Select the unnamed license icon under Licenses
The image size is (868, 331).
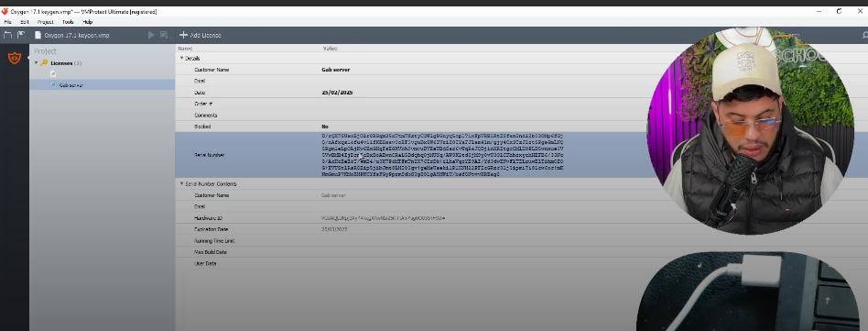click(53, 73)
